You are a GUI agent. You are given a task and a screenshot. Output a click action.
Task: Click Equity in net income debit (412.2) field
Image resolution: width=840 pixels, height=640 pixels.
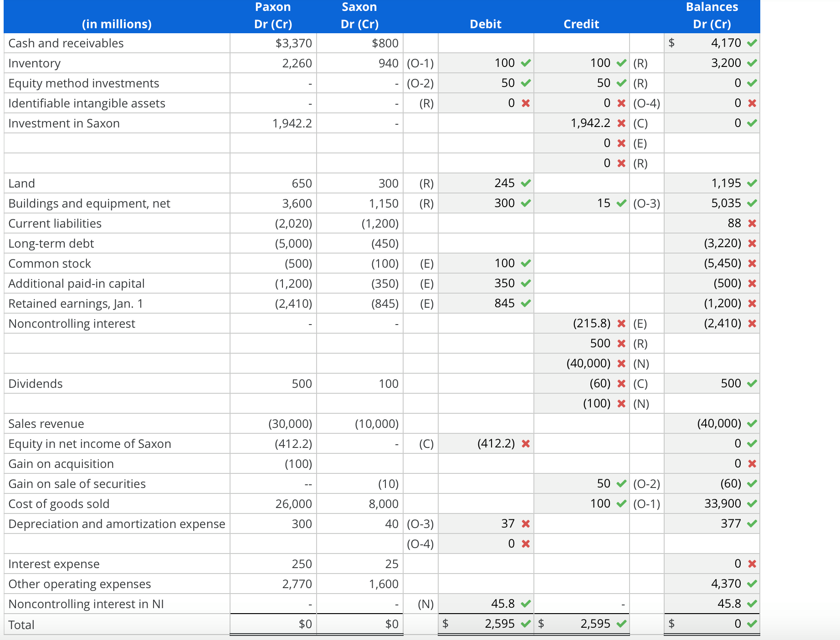(x=486, y=443)
